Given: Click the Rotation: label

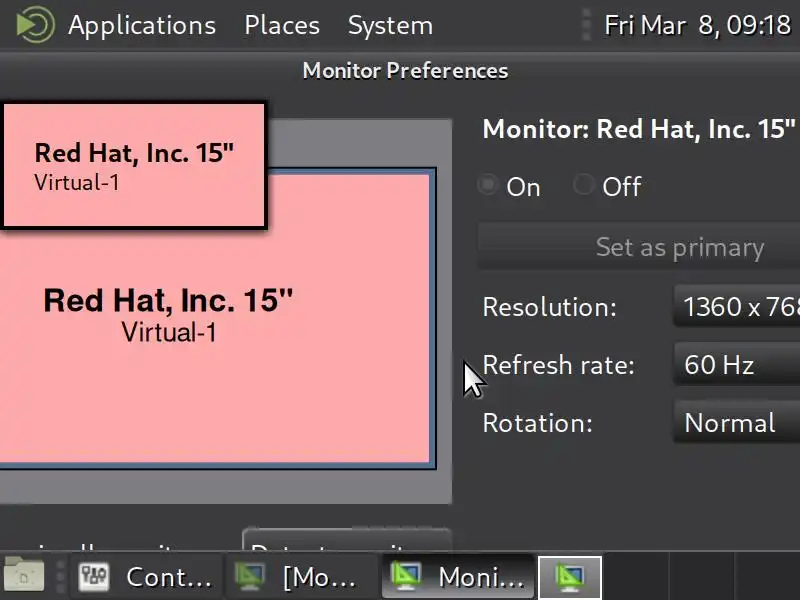Looking at the screenshot, I should (538, 423).
